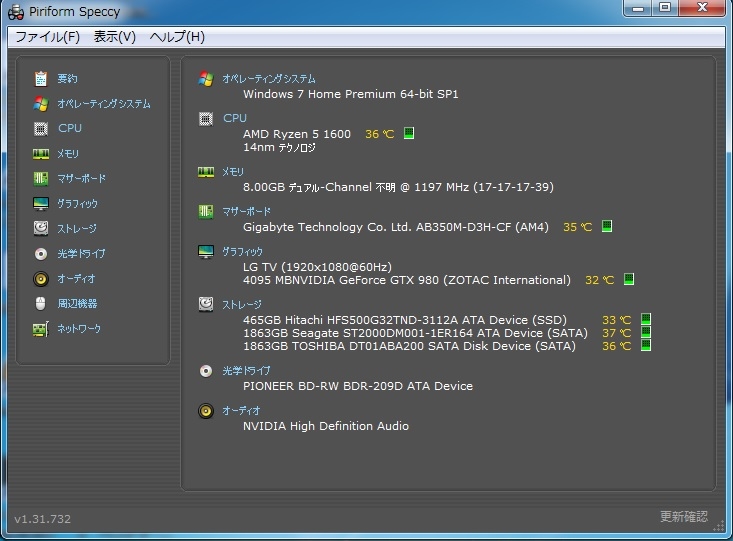Click the NVIDIA GeForce GTX 980 line
Screen dimensions: 733x541
(x=407, y=280)
